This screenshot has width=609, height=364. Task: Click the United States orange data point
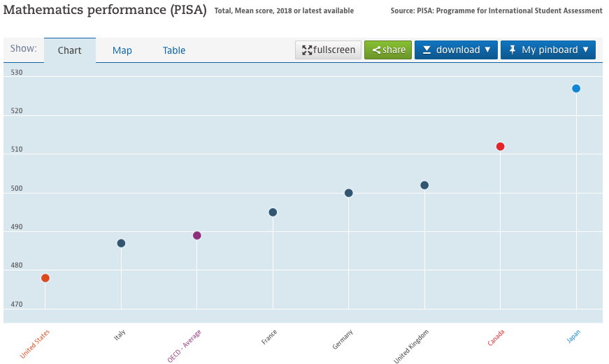click(x=45, y=278)
